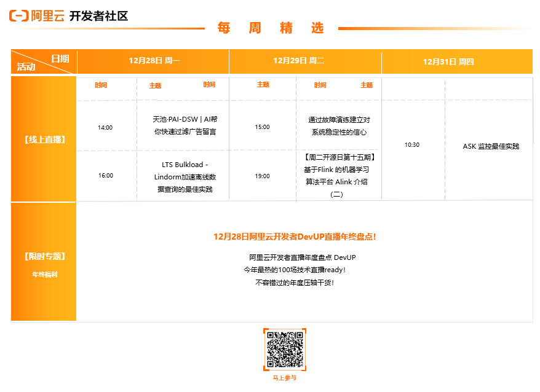
Task: Open ASK 监控最佳实践 topic
Action: 491,146
